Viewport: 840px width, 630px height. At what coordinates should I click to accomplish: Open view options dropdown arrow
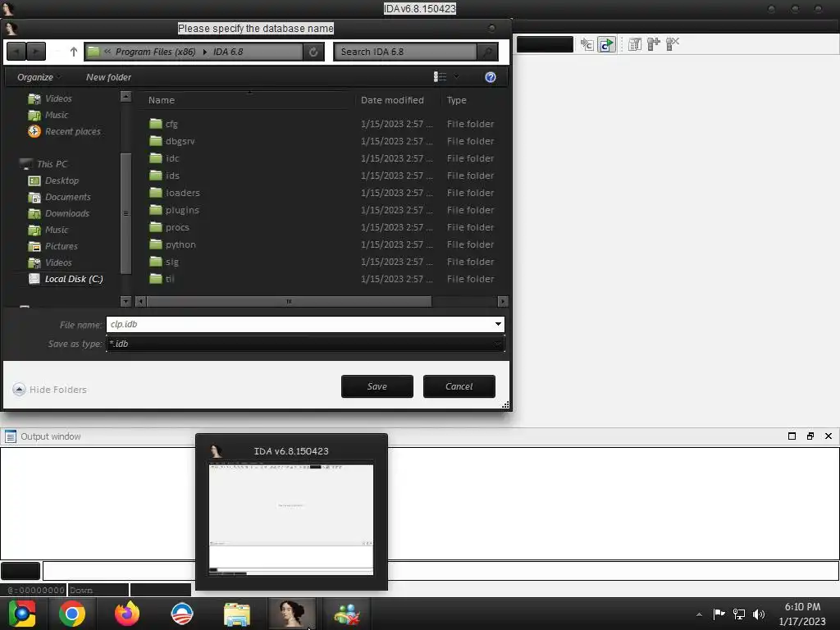tap(456, 77)
